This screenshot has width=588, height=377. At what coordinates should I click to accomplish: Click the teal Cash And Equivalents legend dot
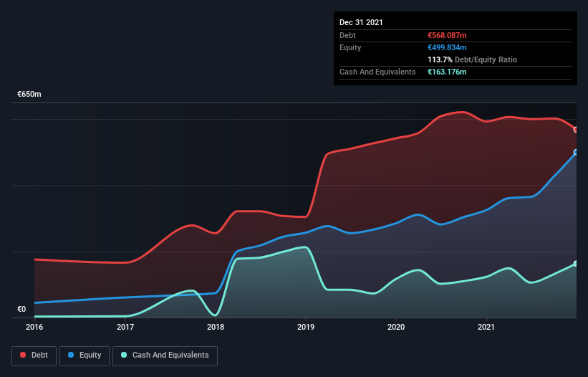[x=124, y=355]
